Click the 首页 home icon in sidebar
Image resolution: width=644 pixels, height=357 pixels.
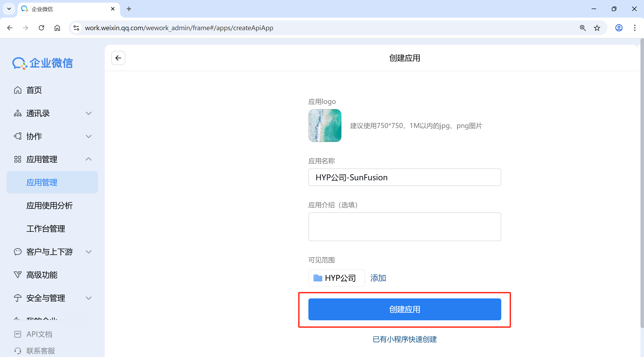pyautogui.click(x=18, y=90)
